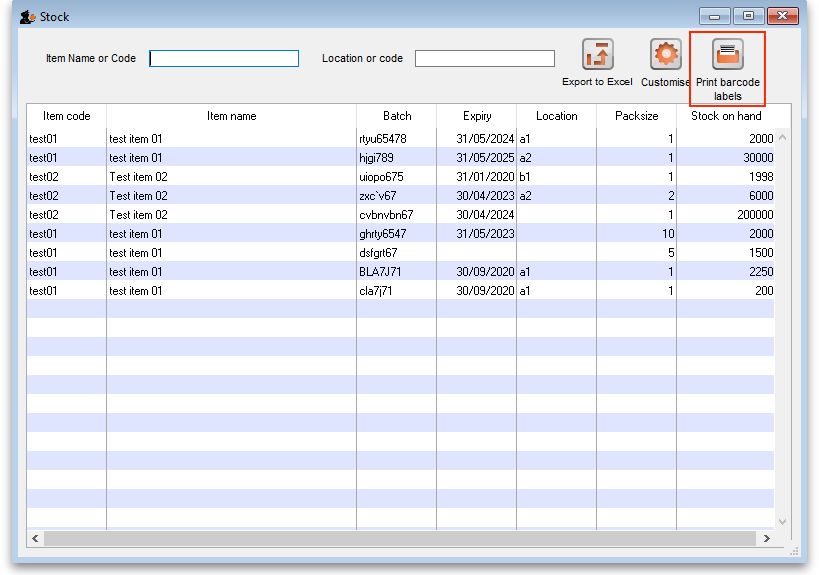Click the vertical scrollbar down arrow
Viewport: 819px width, 575px height.
[782, 521]
